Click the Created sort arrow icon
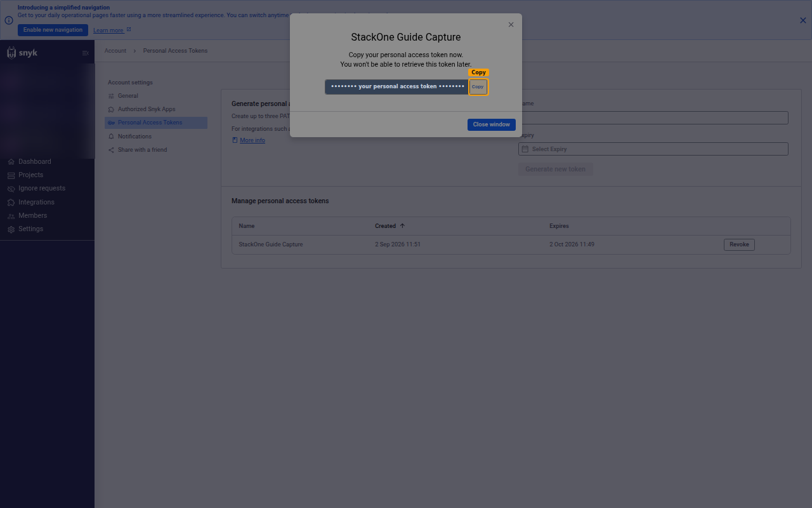Image resolution: width=812 pixels, height=508 pixels. pyautogui.click(x=402, y=226)
